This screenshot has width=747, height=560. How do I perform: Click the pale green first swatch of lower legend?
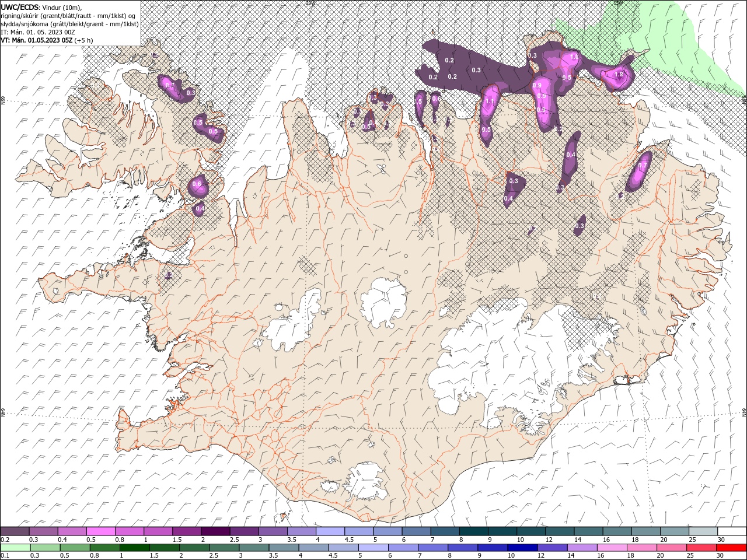coord(14,548)
